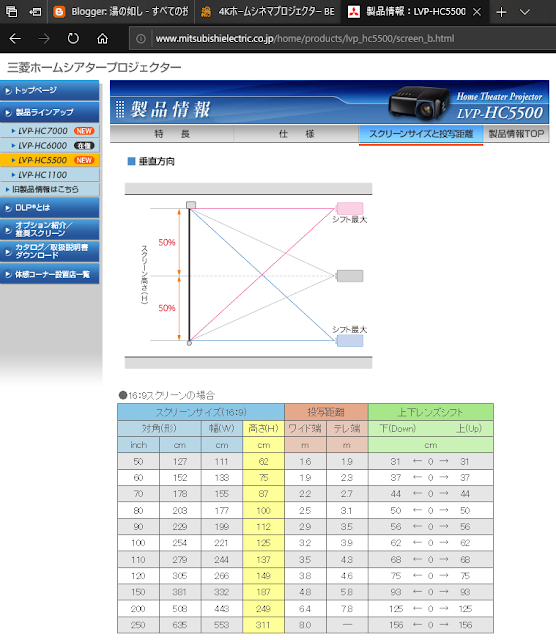This screenshot has width=556, height=640.
Task: Open the LVP-HC6000 product link
Action: click(42, 146)
